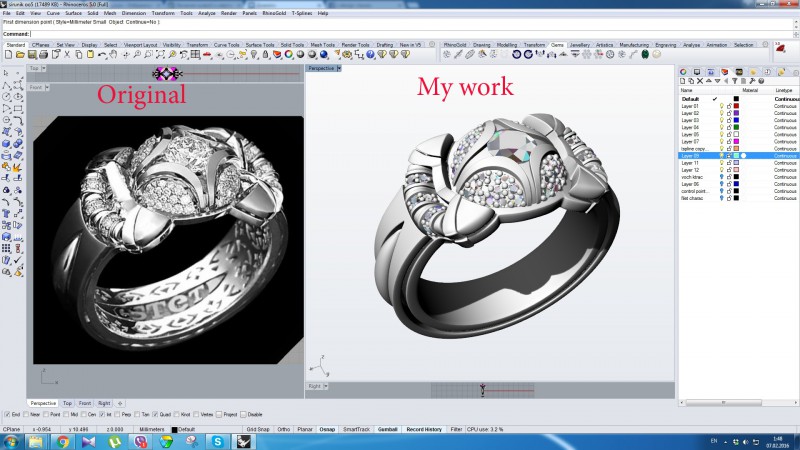Select the pointer arrow tool in left toolbar
Viewport: 800px width, 450px height.
6,73
